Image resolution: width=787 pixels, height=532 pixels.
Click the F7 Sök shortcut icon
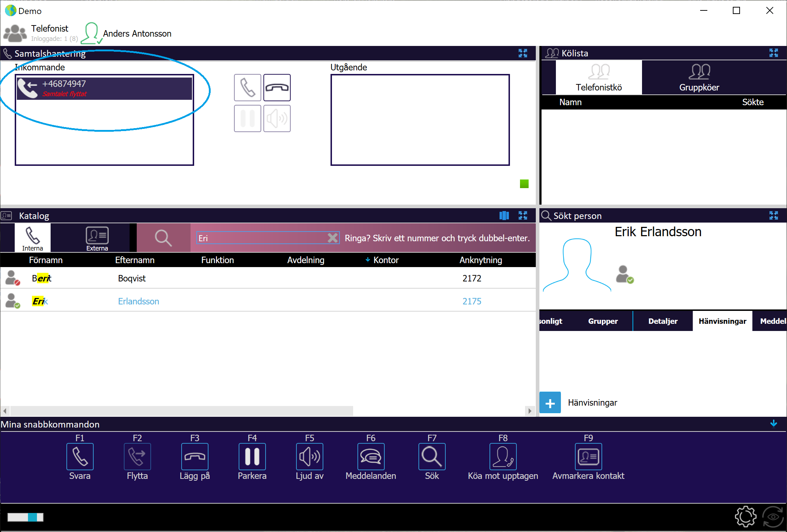click(432, 456)
